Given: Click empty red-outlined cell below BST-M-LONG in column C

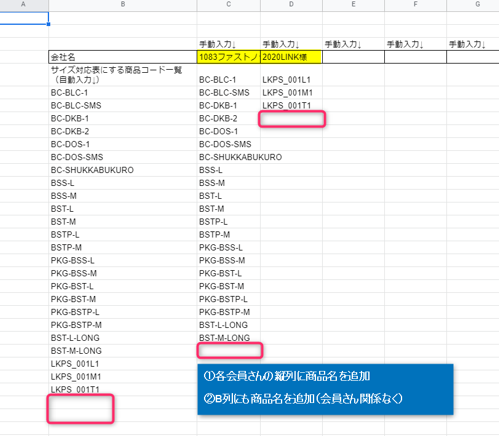Looking at the screenshot, I should click(230, 350).
